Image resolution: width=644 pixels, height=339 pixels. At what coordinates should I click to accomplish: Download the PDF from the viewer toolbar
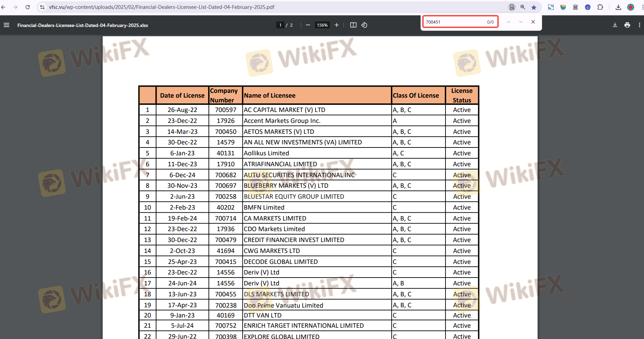point(615,25)
